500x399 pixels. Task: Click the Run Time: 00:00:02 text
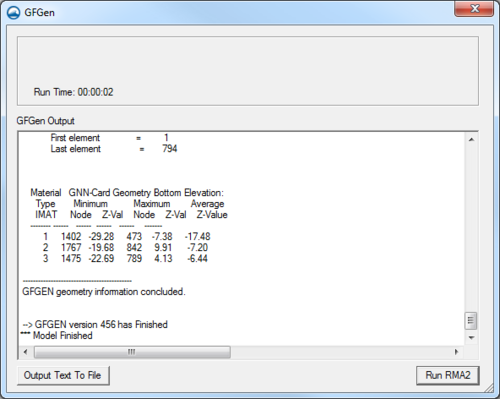pyautogui.click(x=73, y=92)
